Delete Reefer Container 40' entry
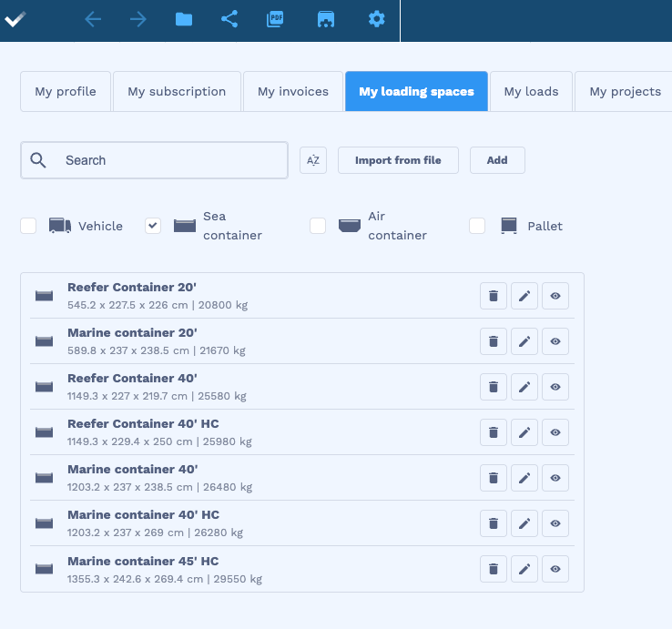Screen dimensions: 672x629 494,387
